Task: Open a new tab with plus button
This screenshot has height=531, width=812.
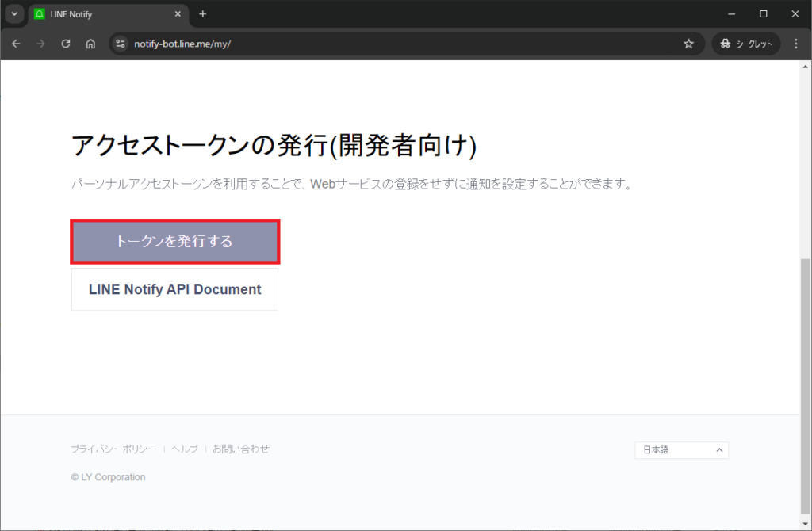Action: point(203,14)
